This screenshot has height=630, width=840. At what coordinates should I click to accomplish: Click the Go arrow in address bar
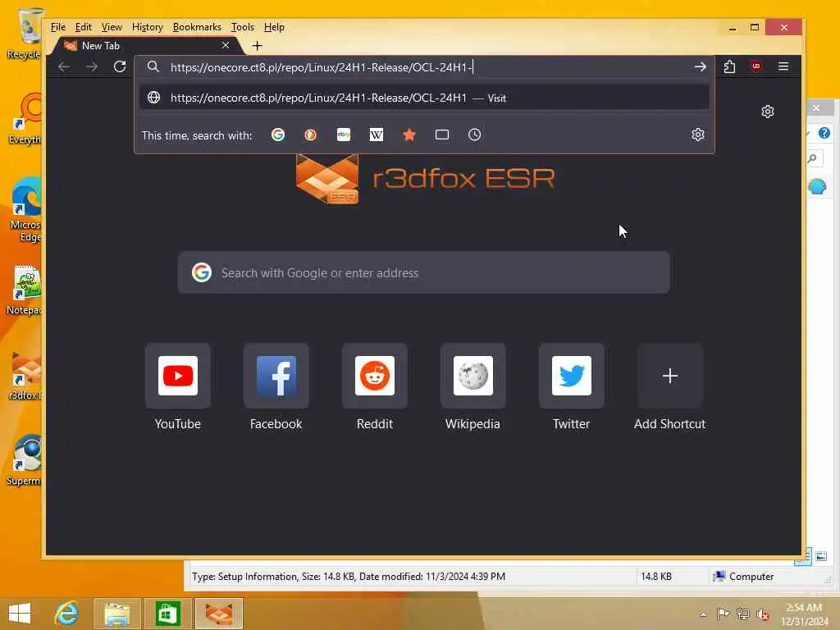tap(700, 67)
